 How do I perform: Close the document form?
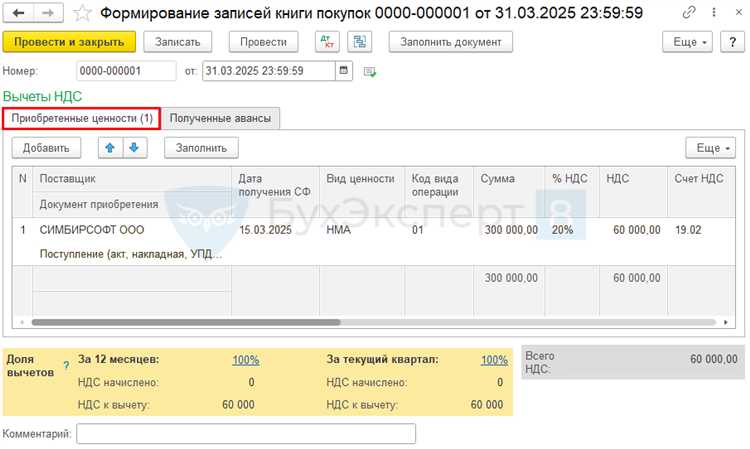point(739,12)
